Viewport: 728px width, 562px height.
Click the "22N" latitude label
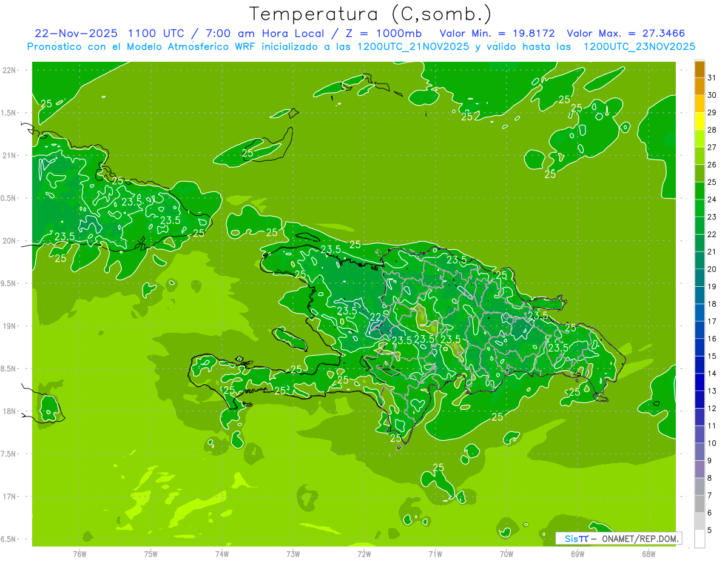tap(9, 70)
